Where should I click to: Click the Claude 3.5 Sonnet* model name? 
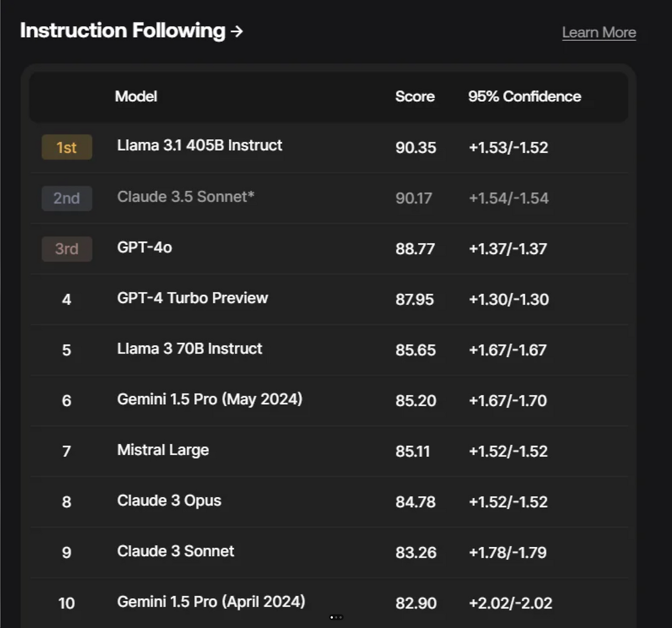coord(185,197)
